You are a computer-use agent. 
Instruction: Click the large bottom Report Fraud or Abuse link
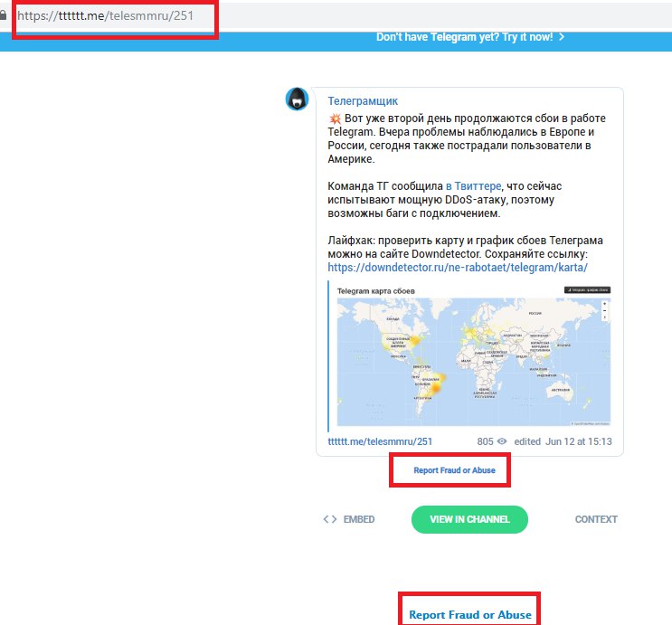470,615
